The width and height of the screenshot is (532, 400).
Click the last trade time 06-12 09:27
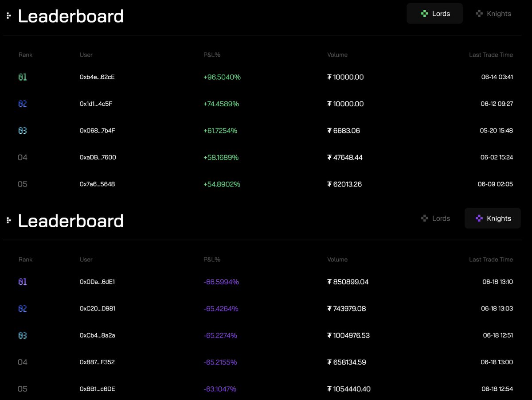[x=497, y=104]
